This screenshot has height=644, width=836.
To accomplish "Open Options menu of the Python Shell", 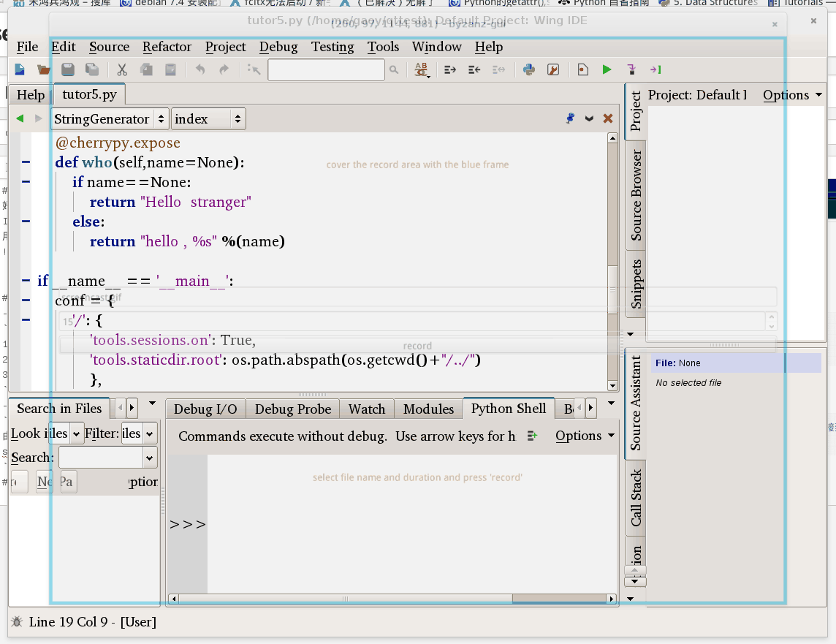I will click(x=579, y=436).
